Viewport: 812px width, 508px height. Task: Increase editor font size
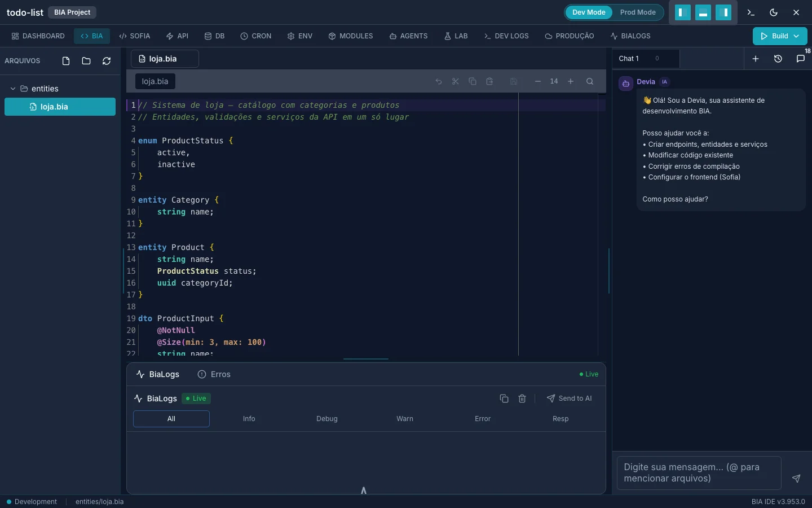pos(571,81)
